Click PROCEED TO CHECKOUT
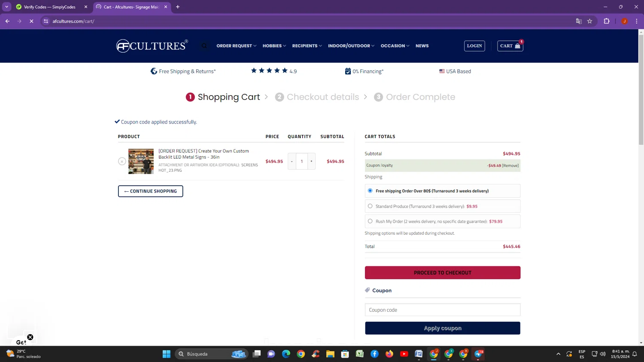 point(443,273)
